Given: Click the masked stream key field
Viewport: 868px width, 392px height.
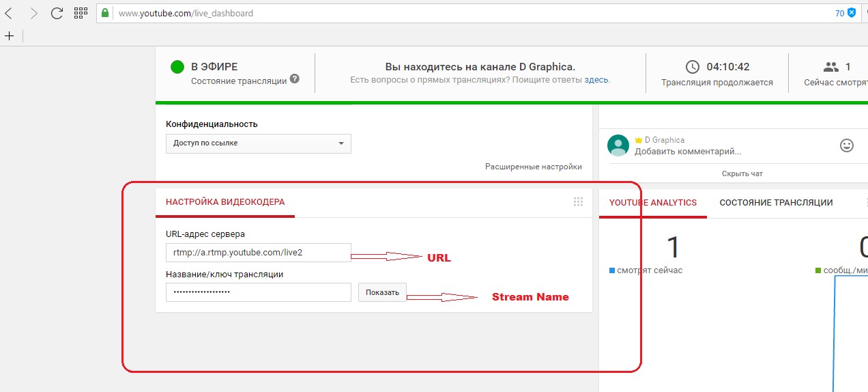Looking at the screenshot, I should pyautogui.click(x=259, y=292).
